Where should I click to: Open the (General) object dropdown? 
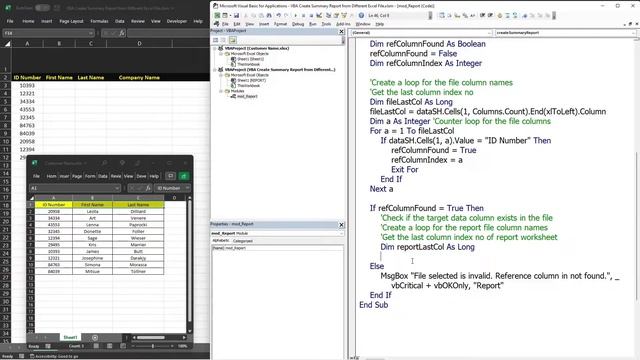click(x=489, y=33)
